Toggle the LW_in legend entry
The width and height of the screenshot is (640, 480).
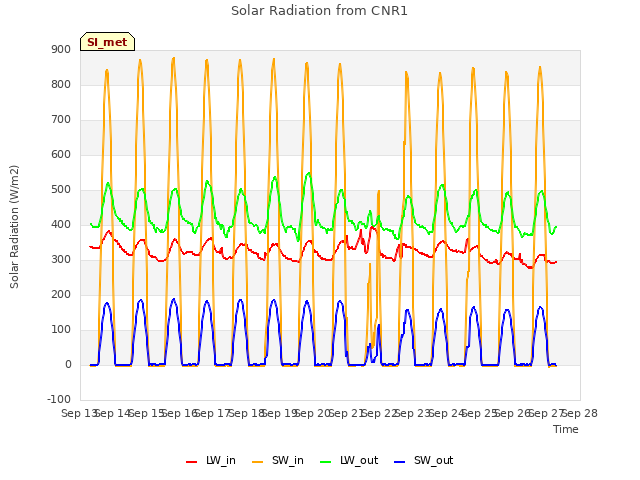point(211,461)
